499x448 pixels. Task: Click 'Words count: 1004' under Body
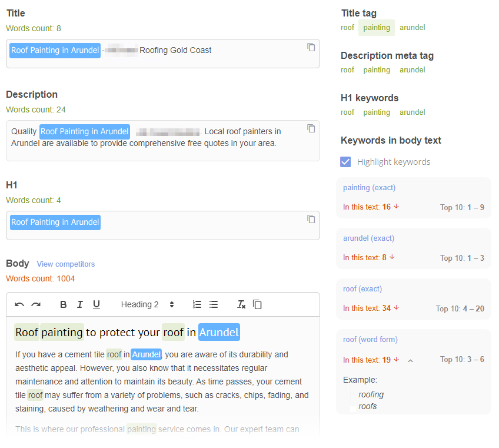[40, 278]
